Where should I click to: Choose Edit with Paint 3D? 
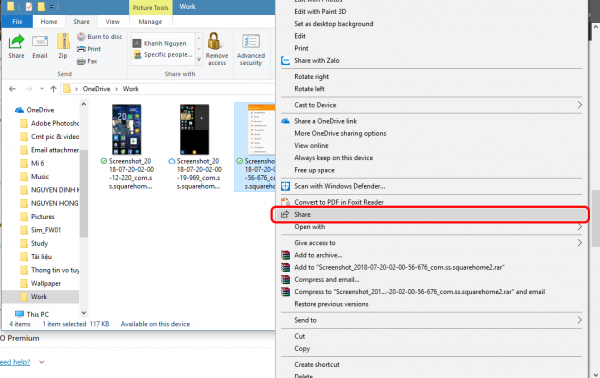click(320, 11)
